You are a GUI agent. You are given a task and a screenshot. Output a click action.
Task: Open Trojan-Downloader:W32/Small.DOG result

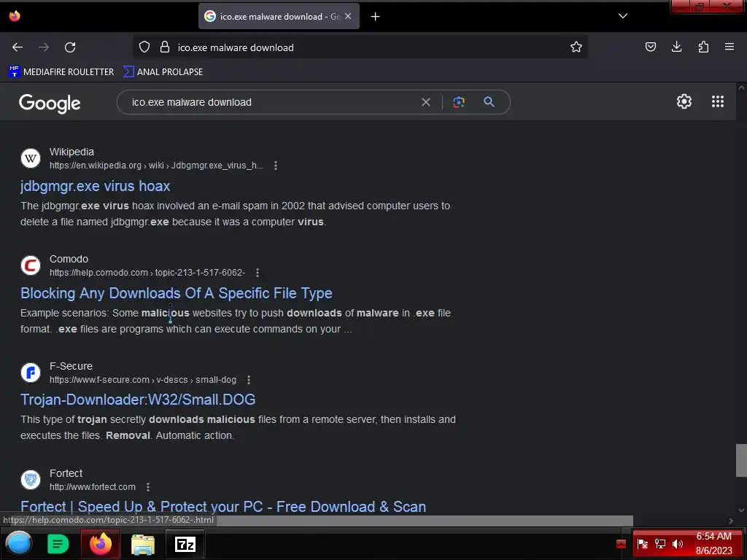tap(138, 400)
